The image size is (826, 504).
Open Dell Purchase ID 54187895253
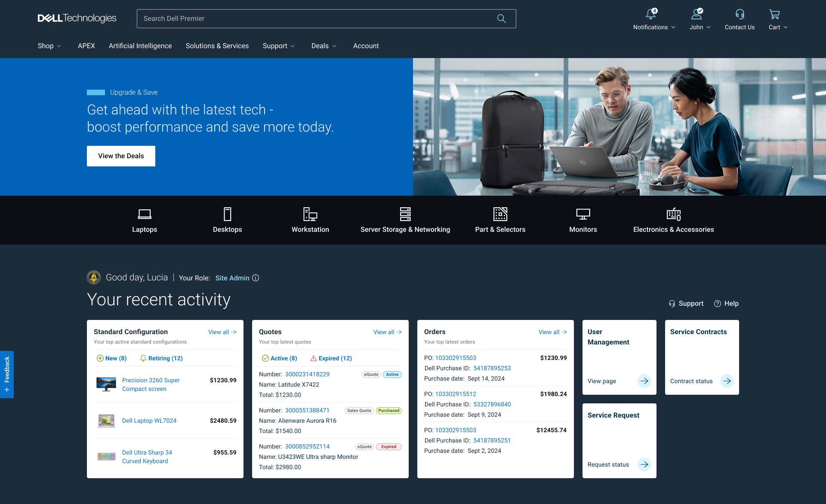pyautogui.click(x=492, y=368)
